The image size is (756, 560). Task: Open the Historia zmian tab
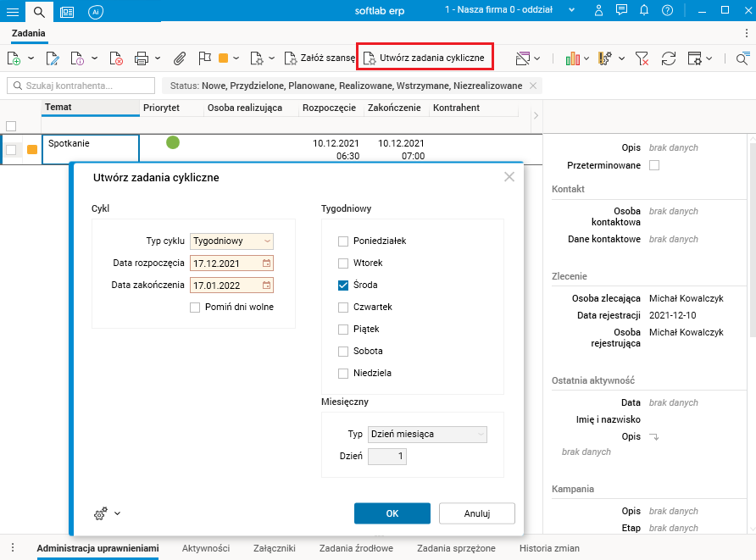pyautogui.click(x=548, y=548)
